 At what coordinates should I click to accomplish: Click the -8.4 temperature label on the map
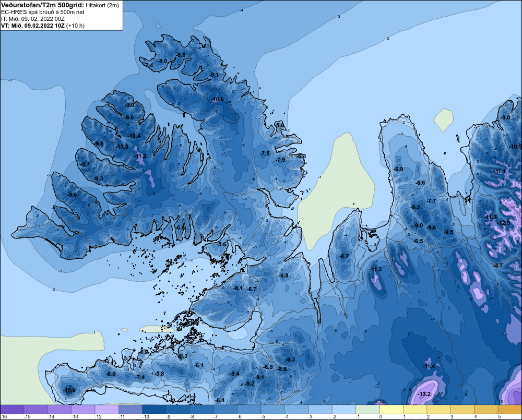coord(234,374)
